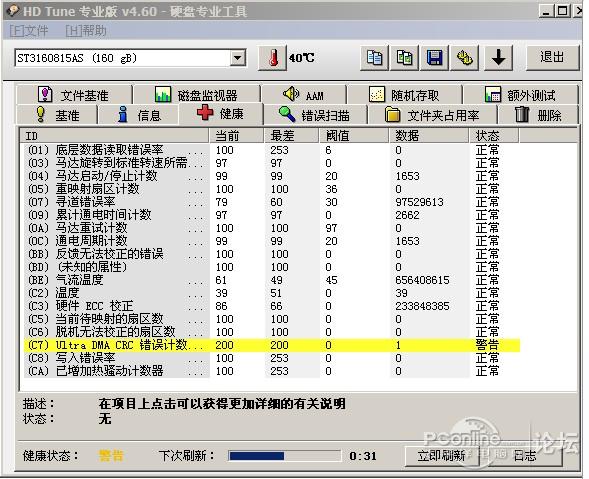Select the (C3) 硬件 ECC 校正 row
589x479 pixels.
[x=272, y=306]
